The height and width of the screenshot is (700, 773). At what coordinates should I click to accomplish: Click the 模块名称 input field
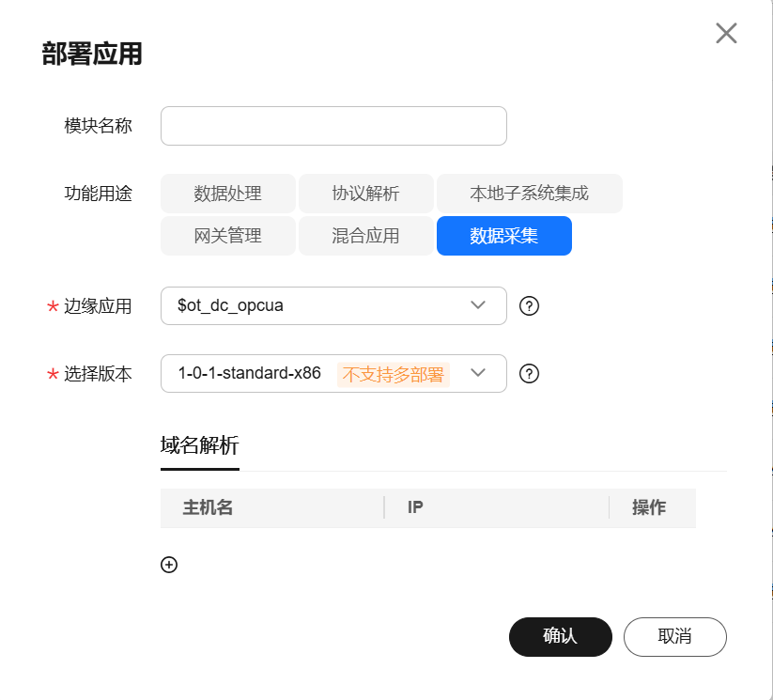pos(333,126)
